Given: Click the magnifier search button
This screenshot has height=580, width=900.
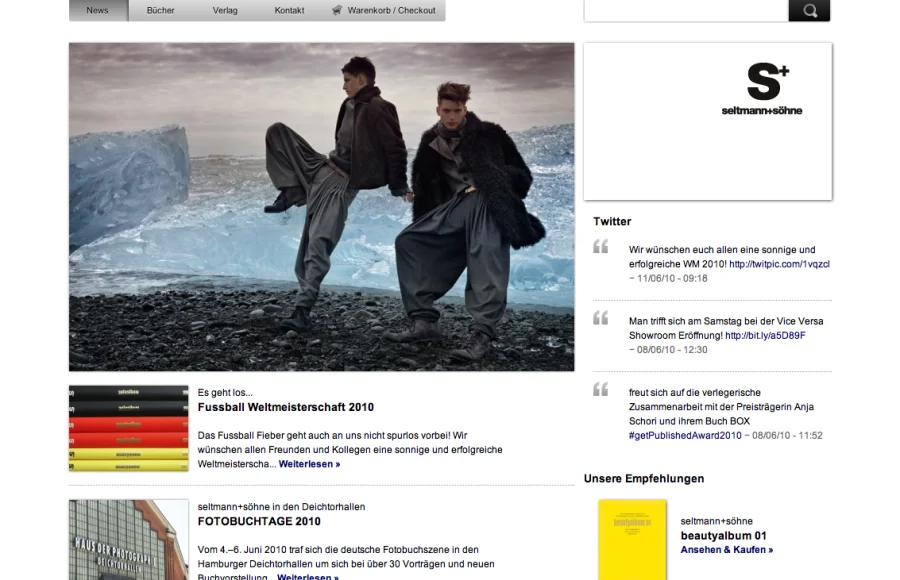Looking at the screenshot, I should click(809, 11).
